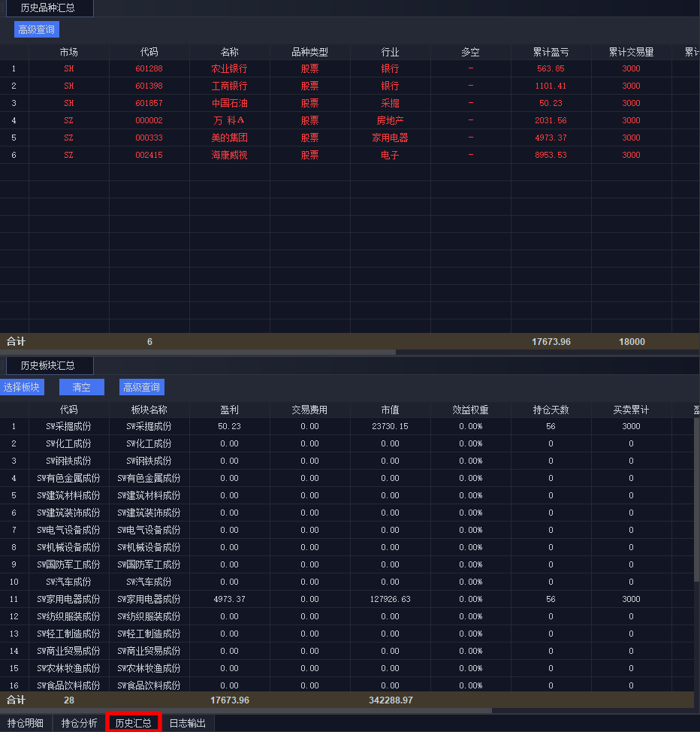The image size is (700, 732).
Task: Click the 选择板块 button
Action: [21, 387]
